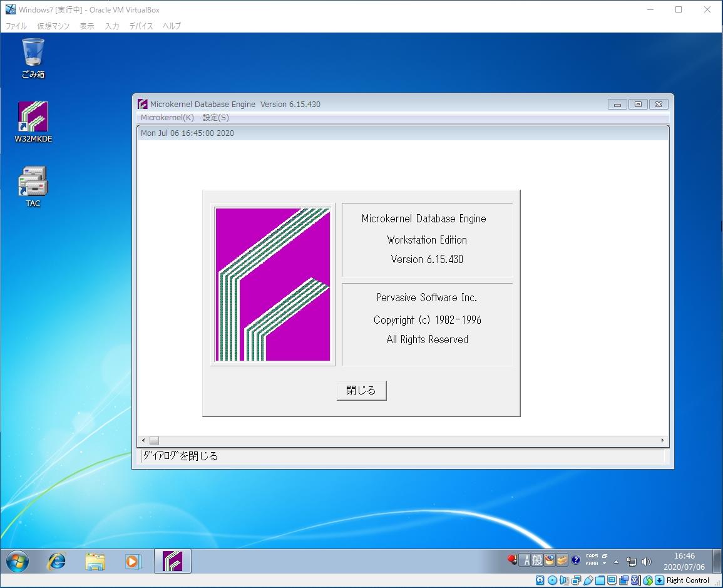Click the VirtualBox USB status icon
Viewport: 723px width, 588px height.
tap(588, 580)
